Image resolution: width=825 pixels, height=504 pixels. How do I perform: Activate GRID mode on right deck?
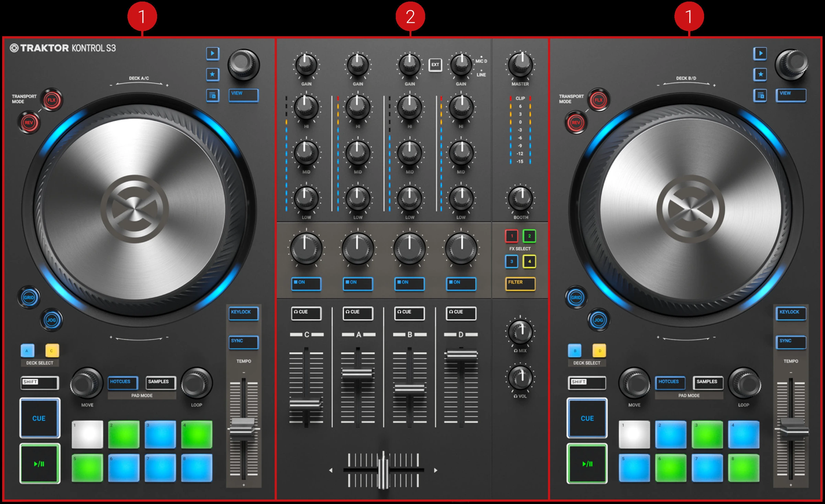coord(576,297)
